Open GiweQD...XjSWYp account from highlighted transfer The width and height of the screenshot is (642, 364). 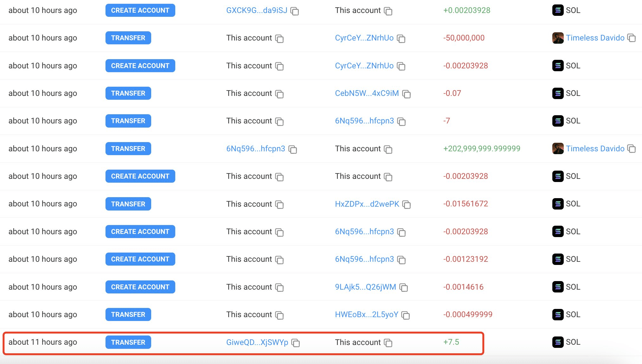tap(257, 342)
